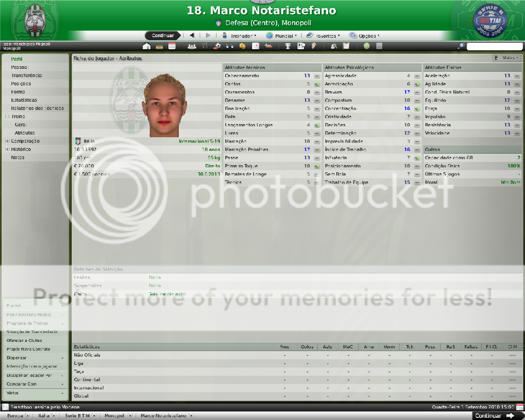
Task: Click the squad people icon in the toolbar
Action: tap(192, 46)
